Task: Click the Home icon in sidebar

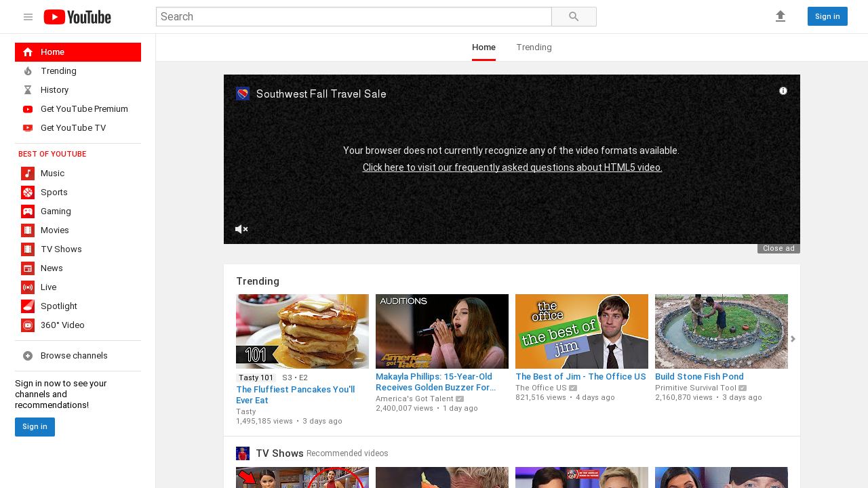Action: [28, 52]
